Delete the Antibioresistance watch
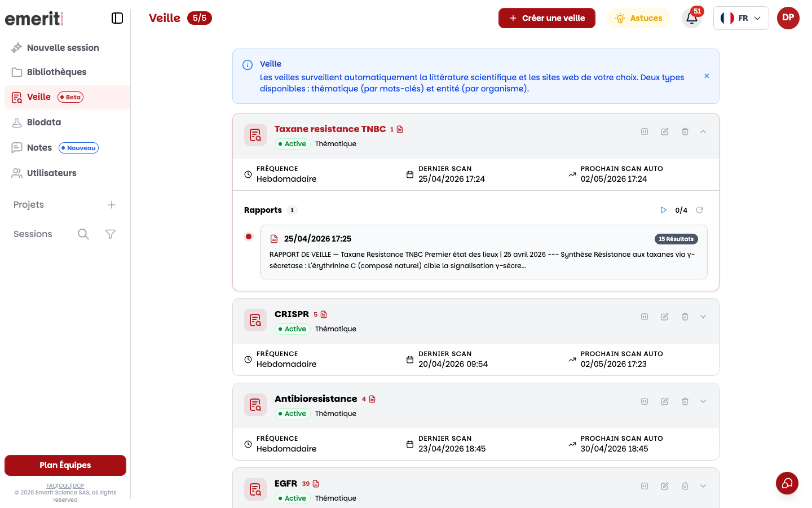This screenshot has height=508, width=812. [x=685, y=401]
